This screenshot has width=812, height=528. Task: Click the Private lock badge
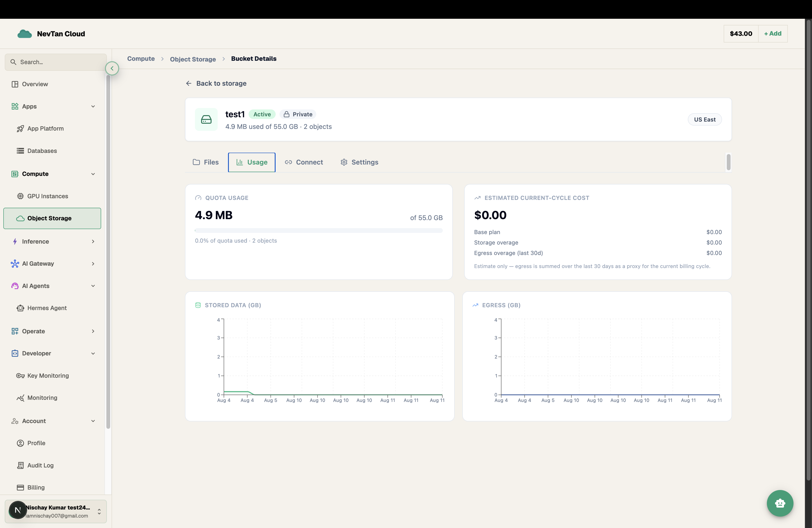pos(298,114)
